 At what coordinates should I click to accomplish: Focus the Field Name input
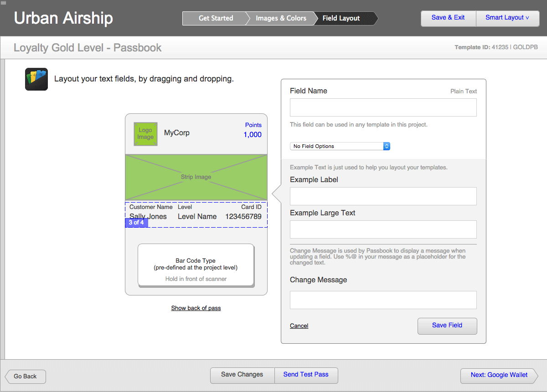(x=383, y=107)
